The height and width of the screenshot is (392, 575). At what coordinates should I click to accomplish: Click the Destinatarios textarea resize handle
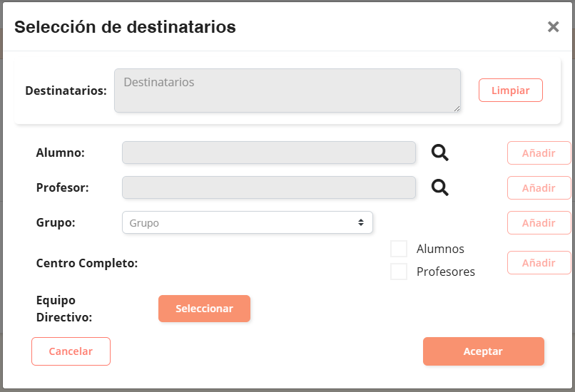click(x=457, y=108)
